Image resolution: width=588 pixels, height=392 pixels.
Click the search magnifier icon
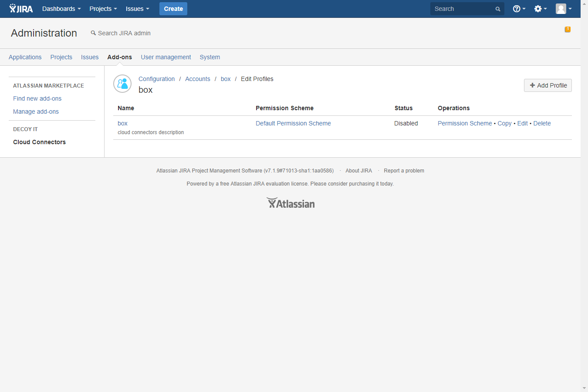click(x=498, y=9)
